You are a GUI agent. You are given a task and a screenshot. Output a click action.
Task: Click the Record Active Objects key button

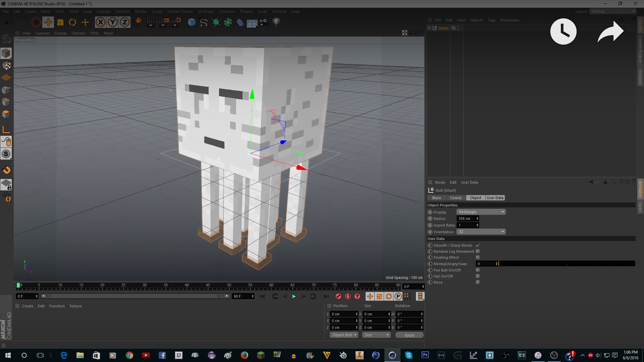[x=338, y=296]
